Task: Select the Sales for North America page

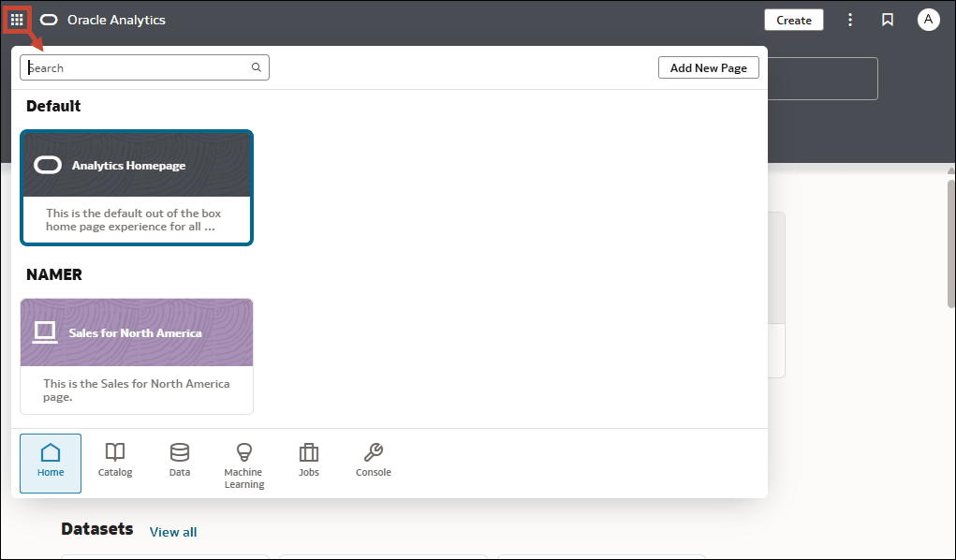Action: coord(136,356)
